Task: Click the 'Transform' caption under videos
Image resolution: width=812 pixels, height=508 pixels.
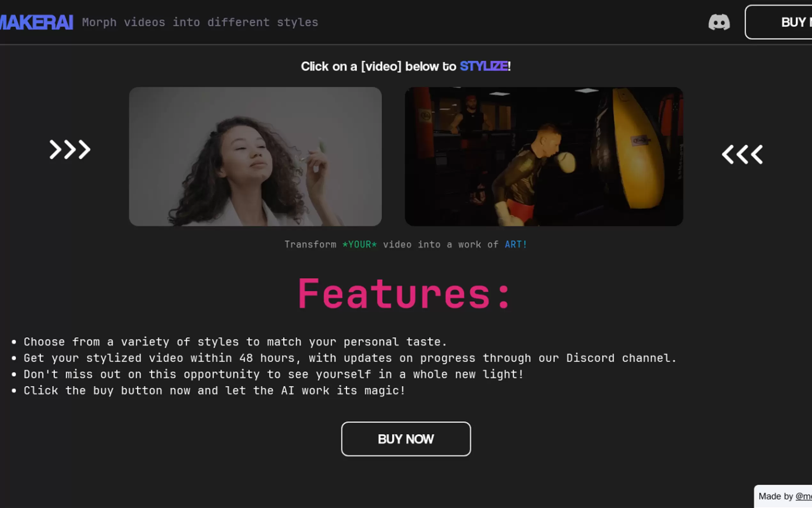Action: click(310, 244)
